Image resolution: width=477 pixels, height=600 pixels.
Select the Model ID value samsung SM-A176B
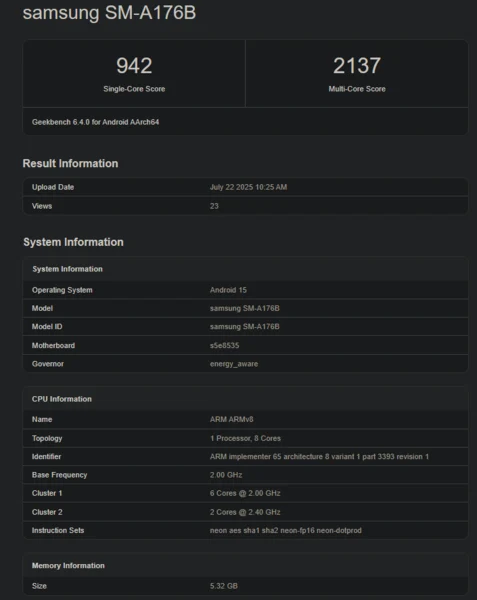tap(244, 327)
